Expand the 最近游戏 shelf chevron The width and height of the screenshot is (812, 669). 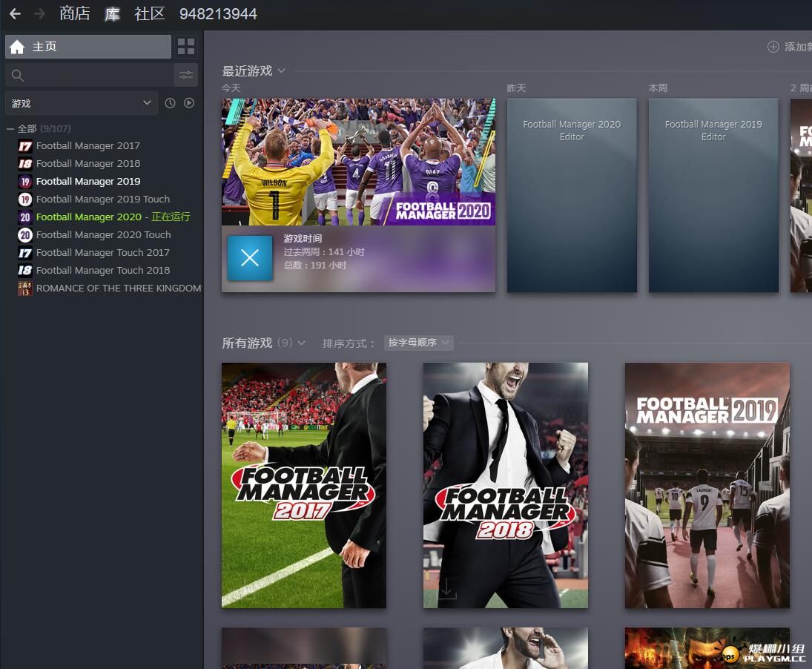click(x=282, y=71)
